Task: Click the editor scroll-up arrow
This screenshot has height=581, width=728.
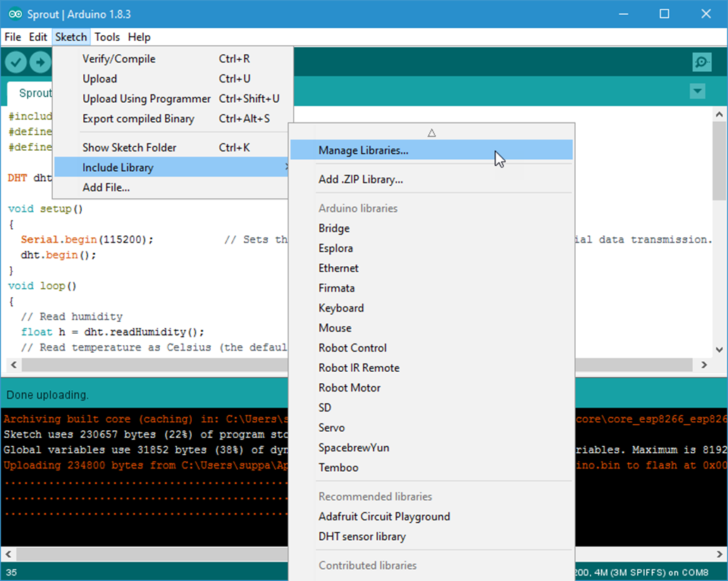Action: pos(719,114)
